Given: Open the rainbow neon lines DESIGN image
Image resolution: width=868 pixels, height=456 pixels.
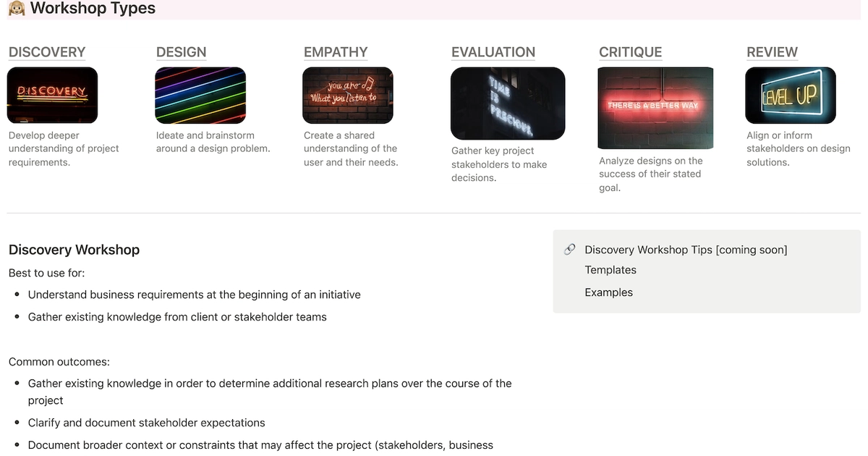Looking at the screenshot, I should coord(200,95).
